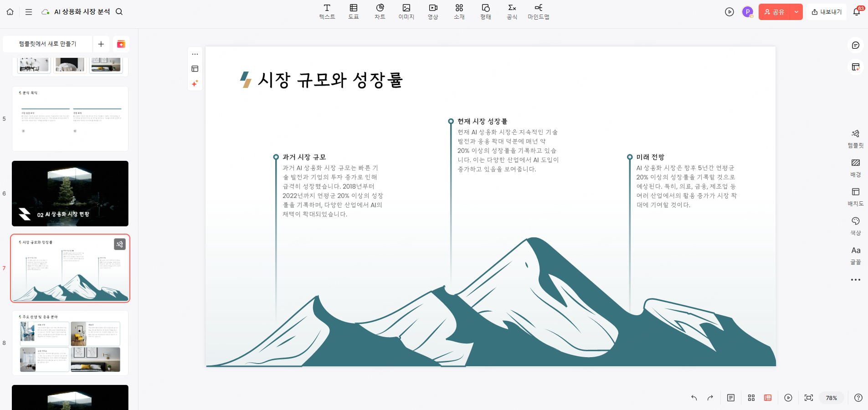Insert a table using 도표
This screenshot has width=868, height=410.
point(354,12)
